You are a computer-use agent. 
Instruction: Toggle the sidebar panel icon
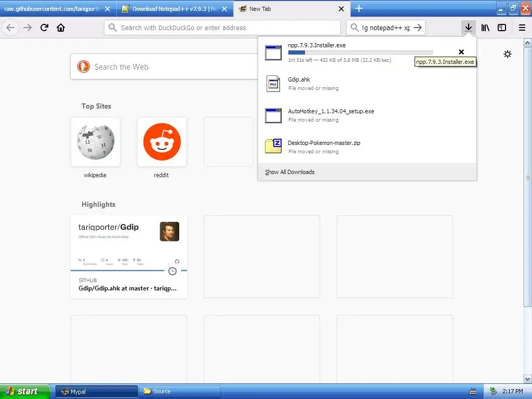[502, 28]
